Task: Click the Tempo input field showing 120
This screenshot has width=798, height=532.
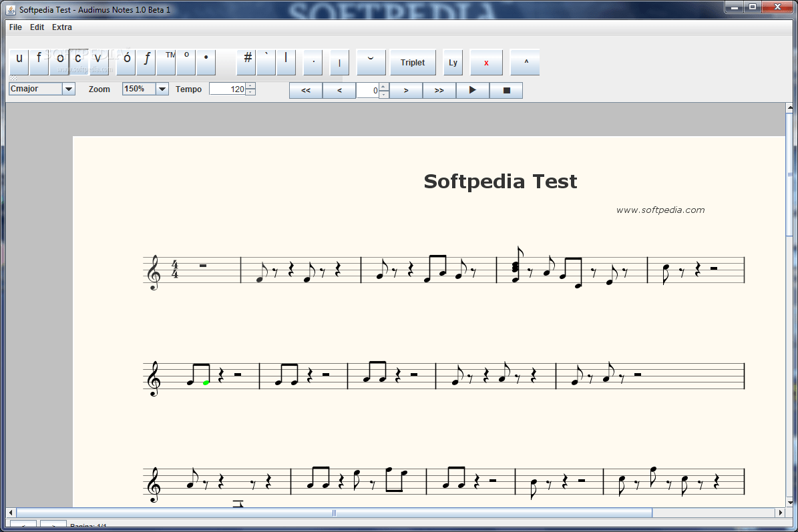Action: [228, 88]
